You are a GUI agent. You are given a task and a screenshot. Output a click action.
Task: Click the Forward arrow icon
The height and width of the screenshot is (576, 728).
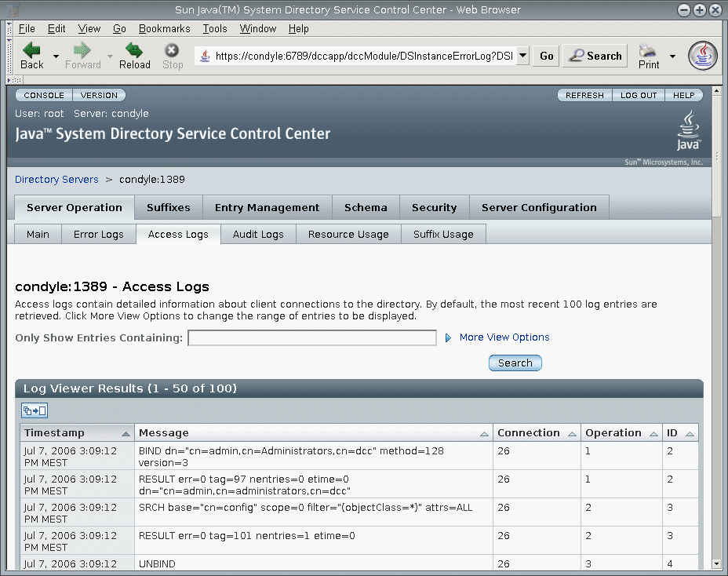tap(82, 49)
